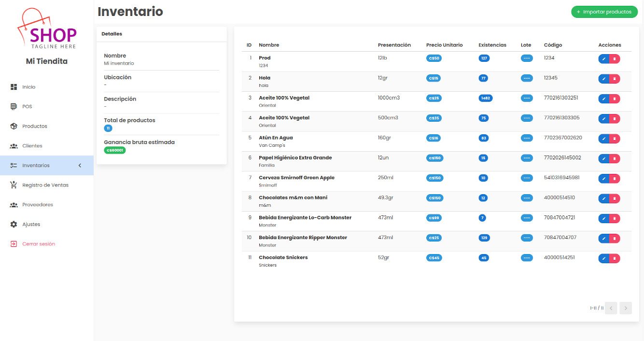This screenshot has height=341, width=644.
Task: Edit Papel Higiénico Extra Grande row
Action: 603,158
